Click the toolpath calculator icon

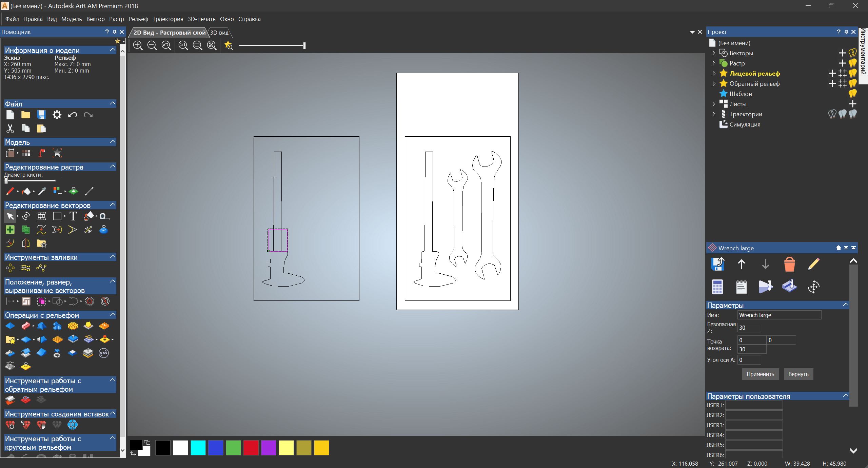pyautogui.click(x=717, y=287)
